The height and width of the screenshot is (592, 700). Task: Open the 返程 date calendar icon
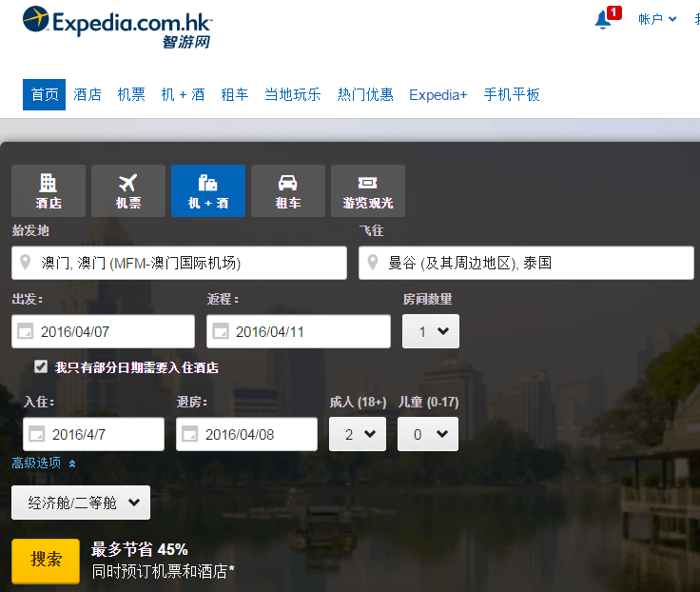tap(220, 331)
